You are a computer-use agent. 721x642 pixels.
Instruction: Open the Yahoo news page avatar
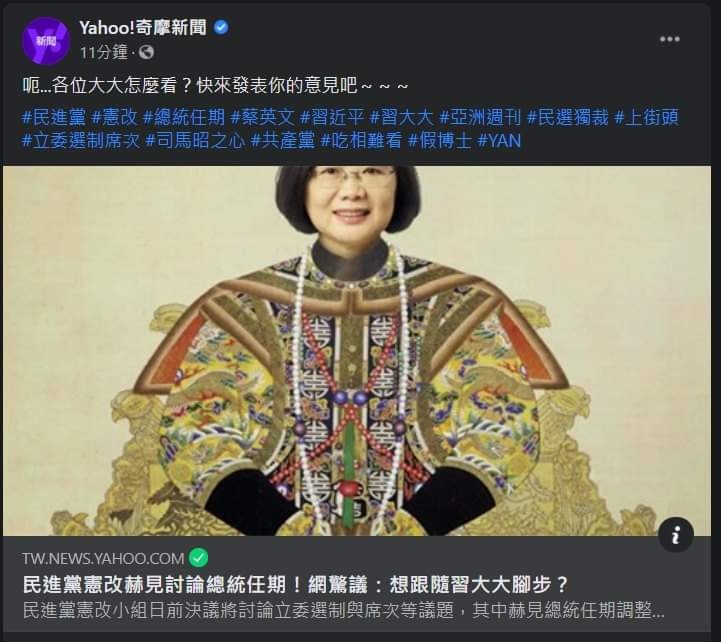[46, 40]
